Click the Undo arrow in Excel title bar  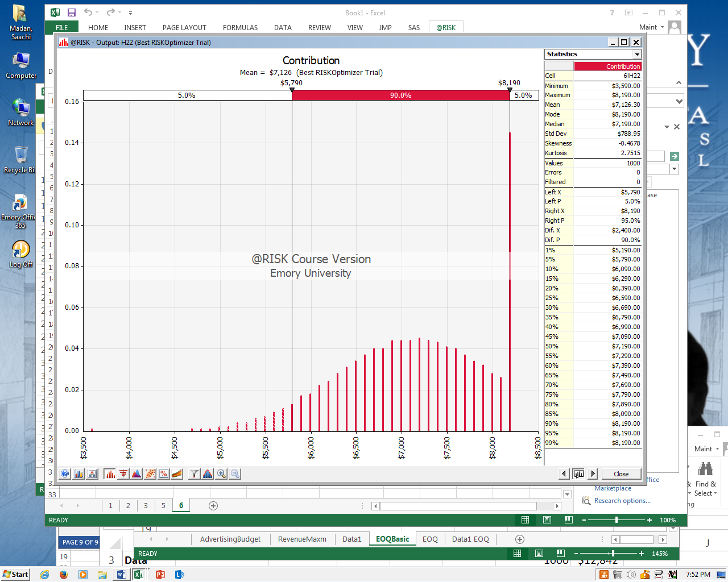88,13
